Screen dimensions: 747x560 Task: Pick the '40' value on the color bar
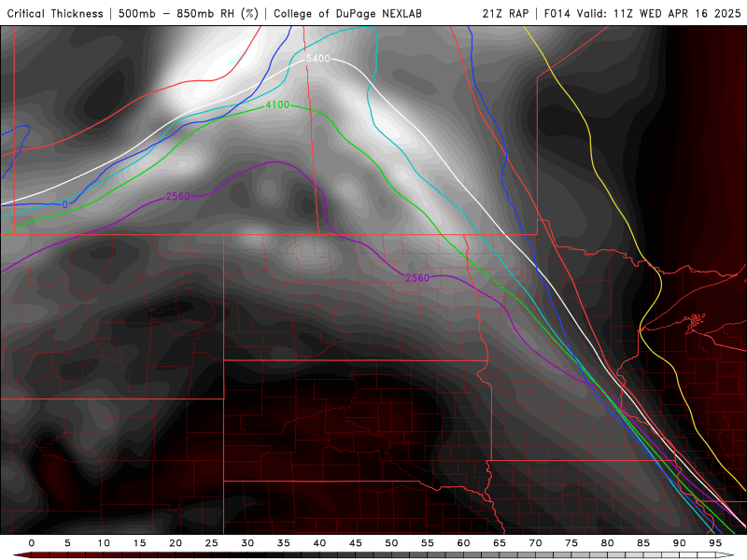[x=319, y=543]
